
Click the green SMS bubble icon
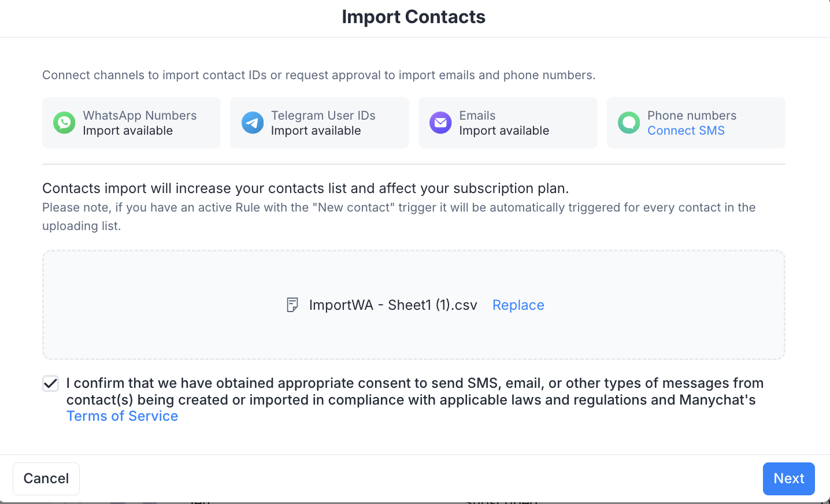pos(629,123)
